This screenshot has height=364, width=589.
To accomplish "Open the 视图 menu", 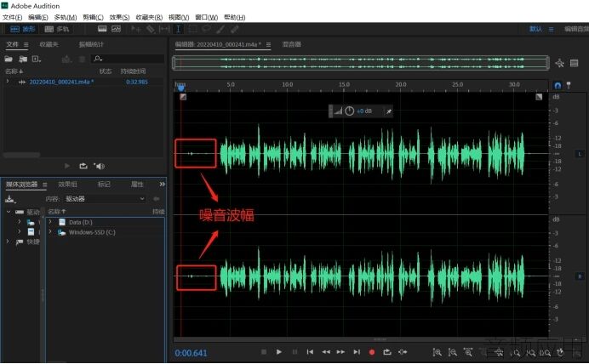I will click(179, 17).
